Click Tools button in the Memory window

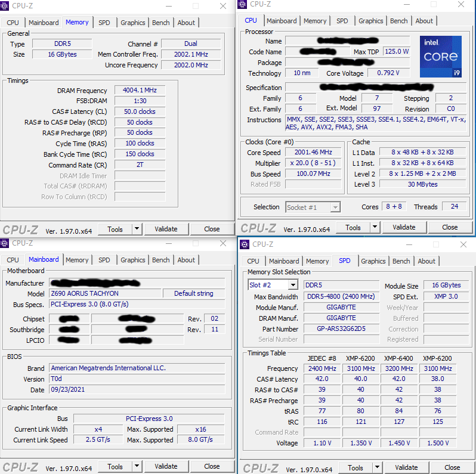pyautogui.click(x=115, y=230)
